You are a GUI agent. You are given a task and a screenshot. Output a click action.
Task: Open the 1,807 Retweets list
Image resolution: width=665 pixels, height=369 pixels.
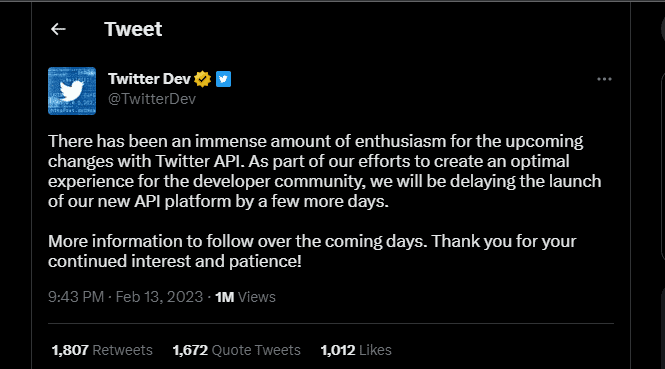click(x=102, y=350)
